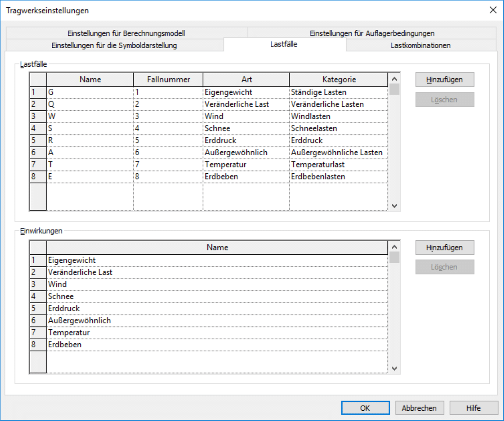This screenshot has height=421, width=504.
Task: Open Einstellungen für Auflagerbedingungen tab
Action: pos(372,33)
